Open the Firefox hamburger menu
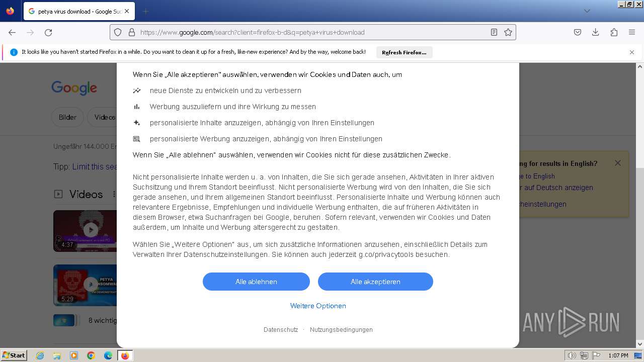This screenshot has width=644, height=362. coord(632,32)
